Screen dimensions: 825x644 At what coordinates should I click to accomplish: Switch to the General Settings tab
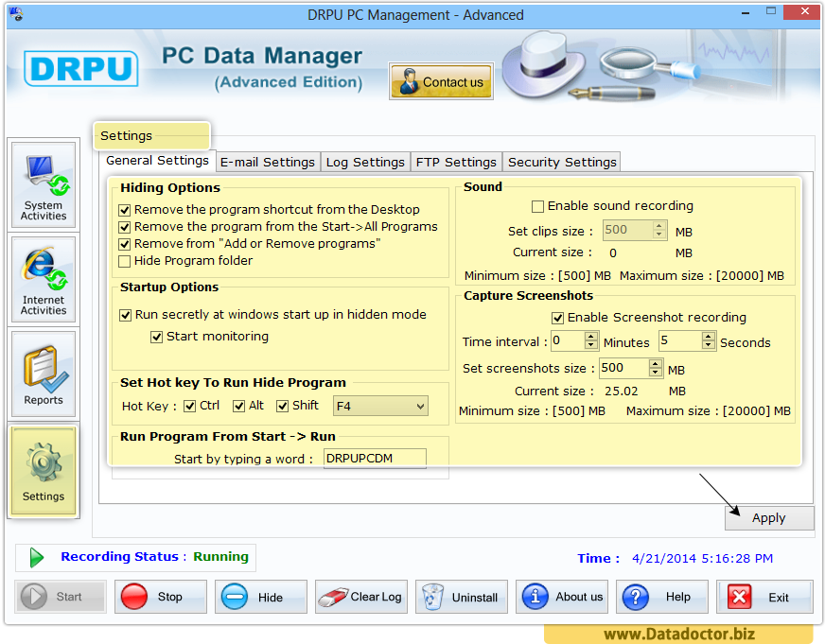pos(157,161)
